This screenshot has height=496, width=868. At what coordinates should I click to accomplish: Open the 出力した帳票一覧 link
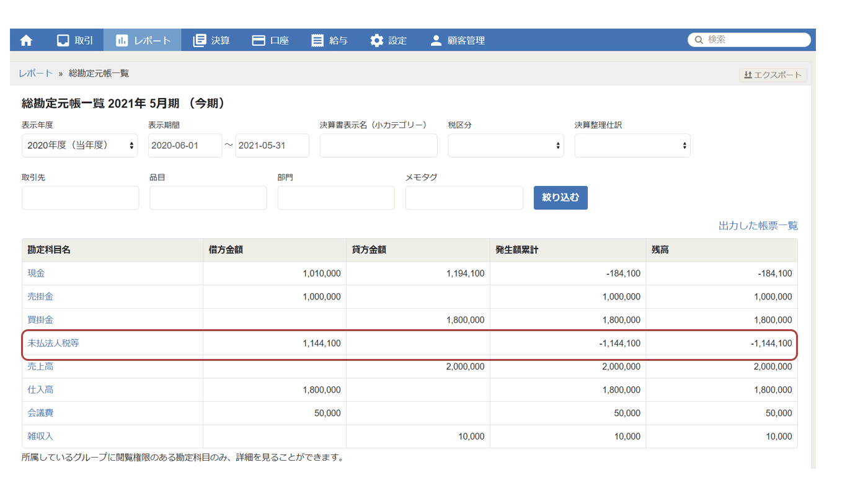[x=758, y=226]
